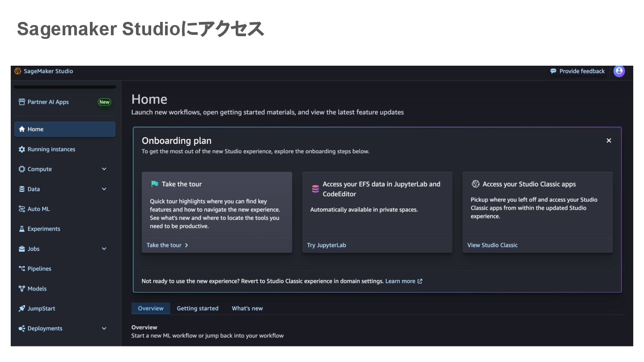Click the Provide feedback speech bubble icon

pyautogui.click(x=553, y=71)
